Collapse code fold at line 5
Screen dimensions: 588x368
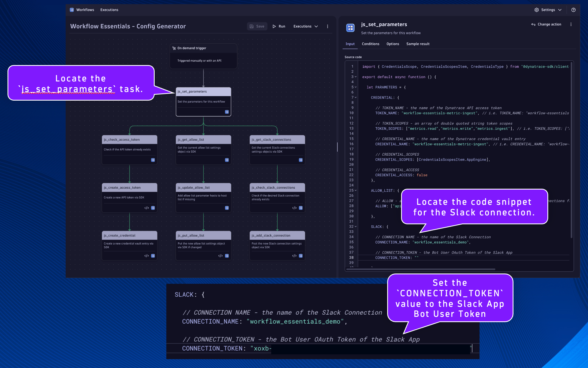click(x=355, y=87)
